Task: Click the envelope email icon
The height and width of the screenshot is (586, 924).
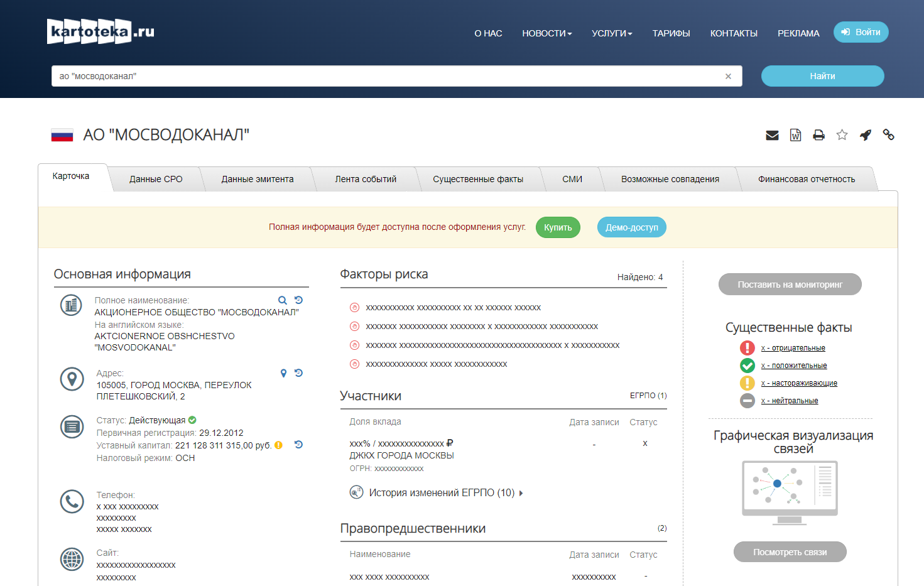Action: click(x=772, y=135)
